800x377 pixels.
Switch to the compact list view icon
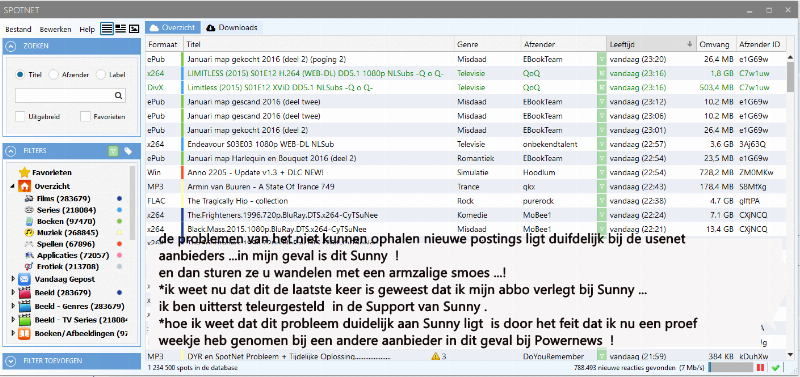pos(107,29)
